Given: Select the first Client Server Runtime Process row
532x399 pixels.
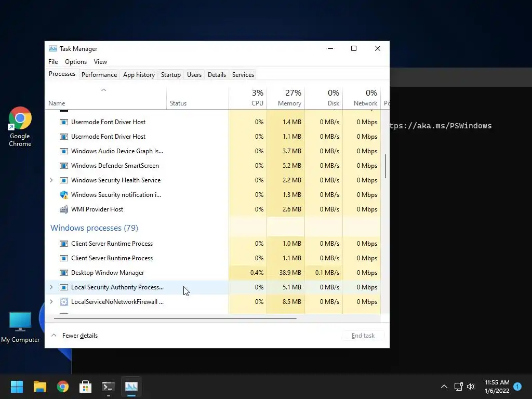Looking at the screenshot, I should pos(212,244).
